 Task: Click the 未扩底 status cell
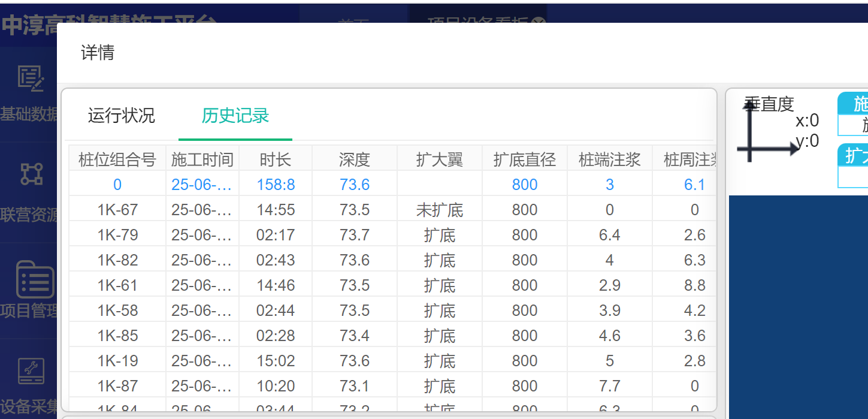(439, 210)
